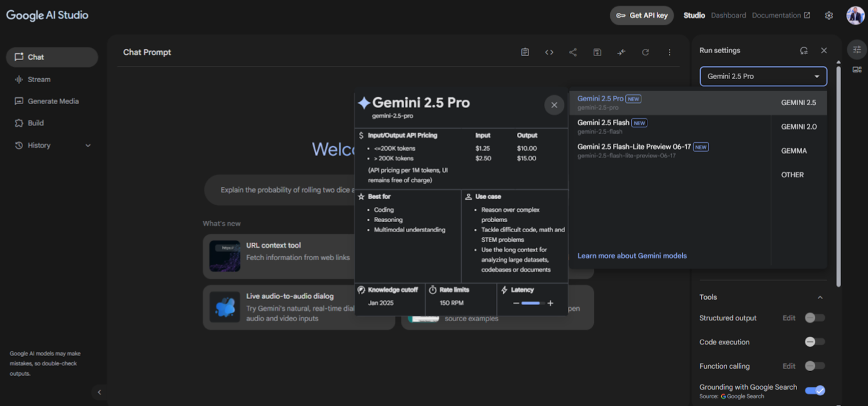Click the Chat icon in sidebar
The height and width of the screenshot is (406, 868).
(x=19, y=57)
